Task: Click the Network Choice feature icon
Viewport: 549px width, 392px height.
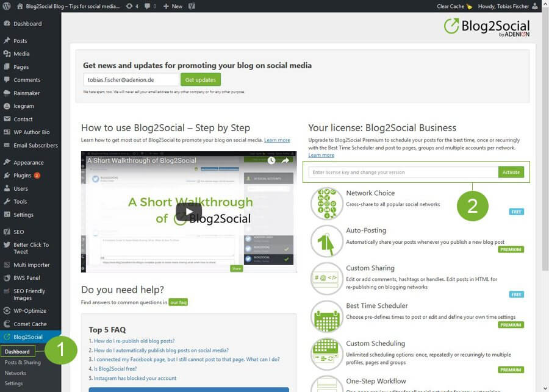Action: tap(327, 203)
